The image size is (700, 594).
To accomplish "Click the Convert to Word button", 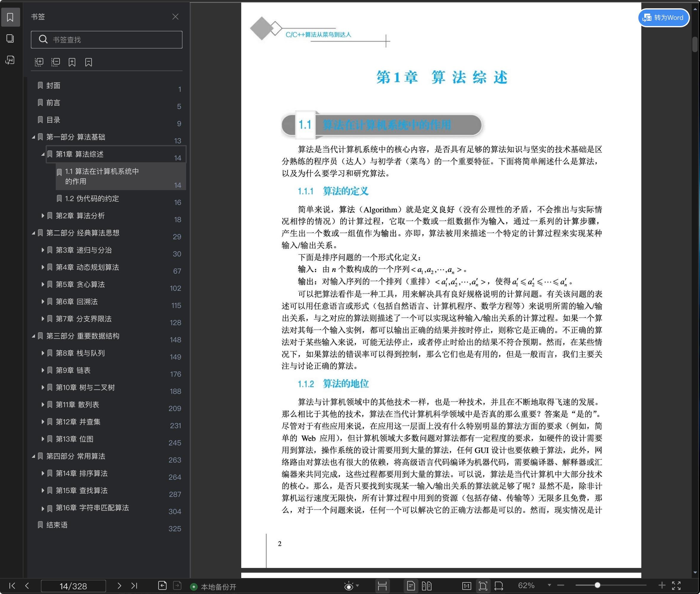I will [664, 17].
